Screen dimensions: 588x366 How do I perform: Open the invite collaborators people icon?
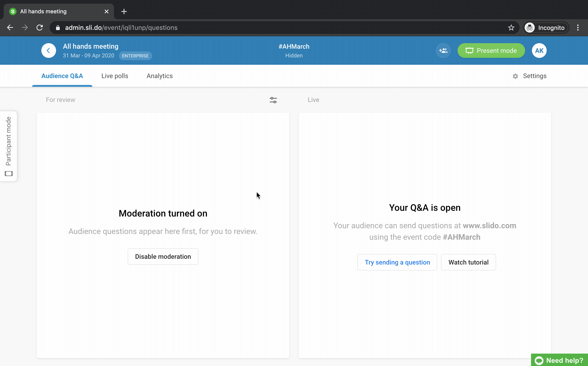click(x=443, y=51)
